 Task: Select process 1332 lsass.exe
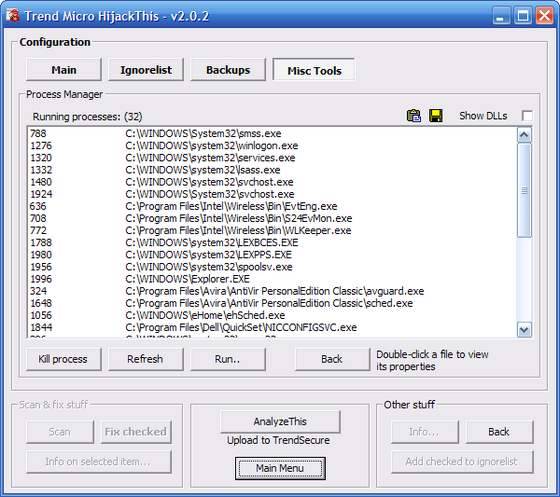[272, 170]
